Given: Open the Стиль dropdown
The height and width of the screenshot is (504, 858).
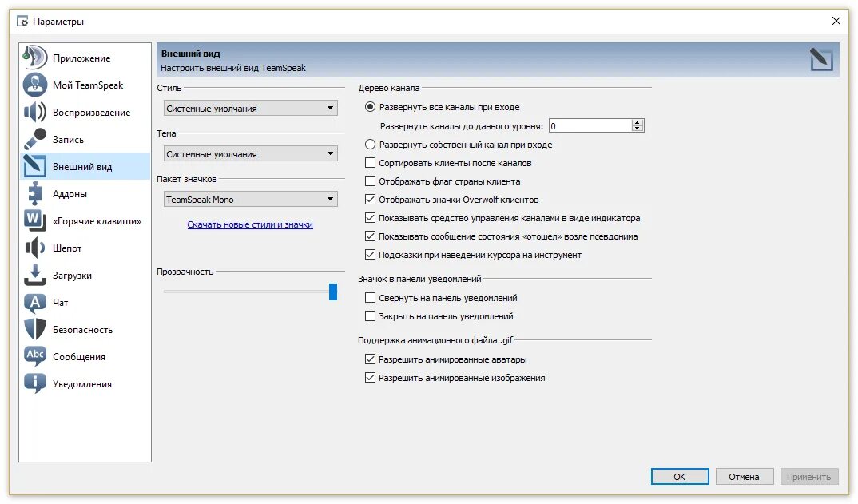Looking at the screenshot, I should (x=251, y=108).
